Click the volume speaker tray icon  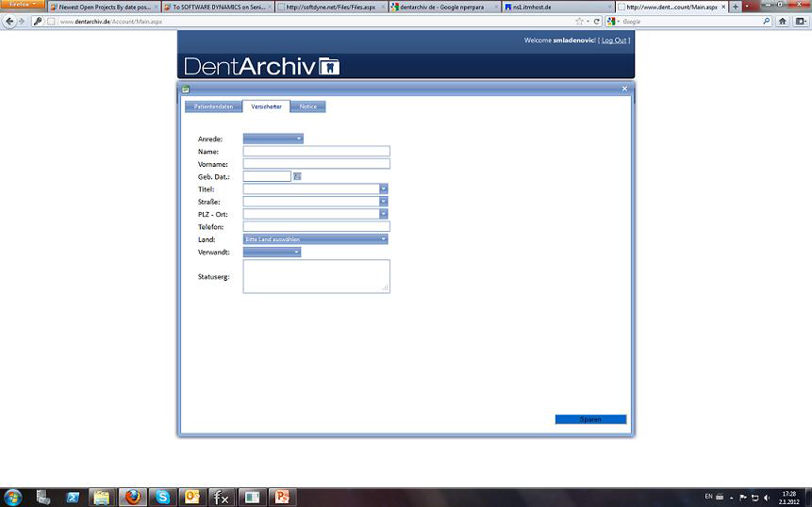[x=767, y=498]
